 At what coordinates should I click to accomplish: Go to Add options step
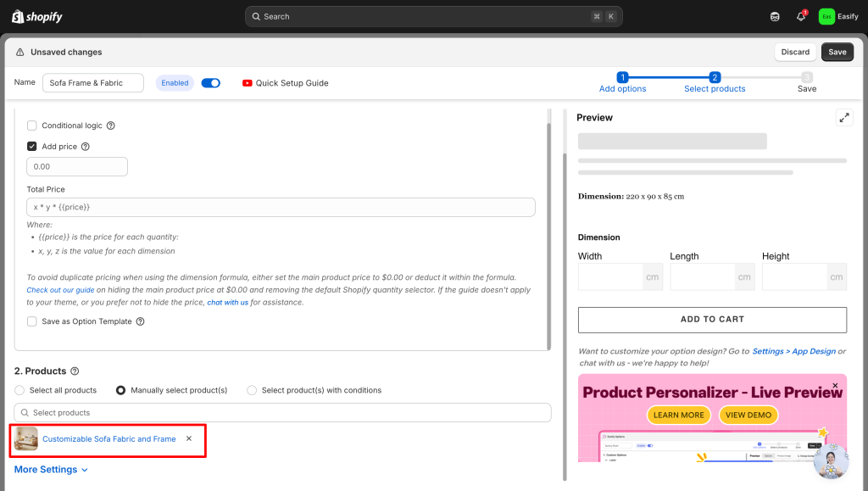click(622, 82)
